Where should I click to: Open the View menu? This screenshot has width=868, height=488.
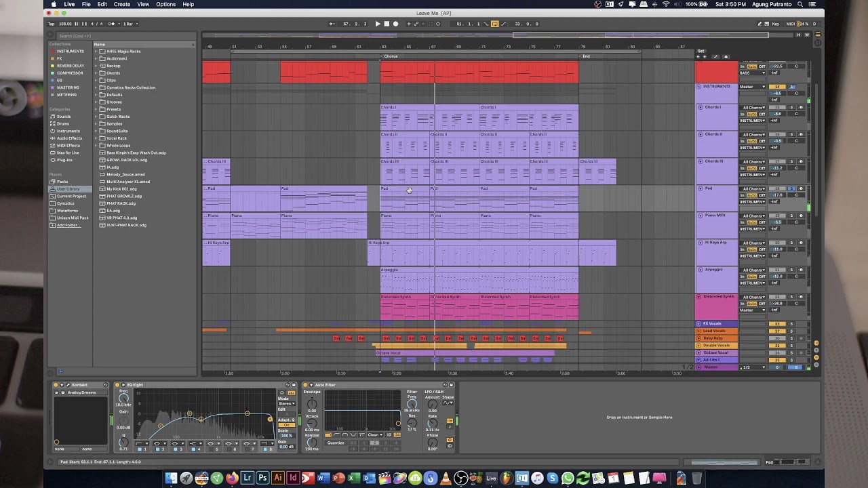coord(143,4)
